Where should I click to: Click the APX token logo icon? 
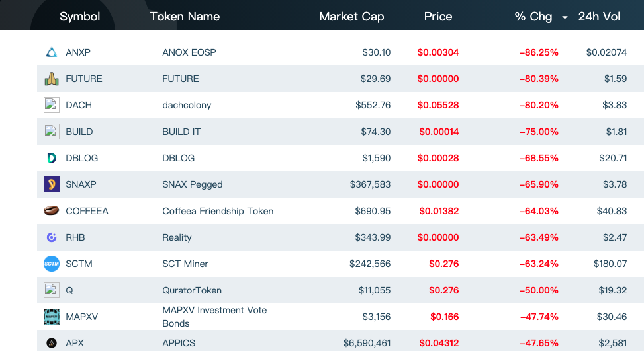click(52, 343)
